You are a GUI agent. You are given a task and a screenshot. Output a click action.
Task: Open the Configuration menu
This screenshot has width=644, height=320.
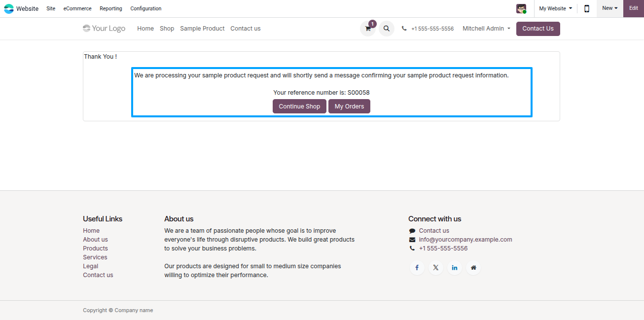(146, 8)
